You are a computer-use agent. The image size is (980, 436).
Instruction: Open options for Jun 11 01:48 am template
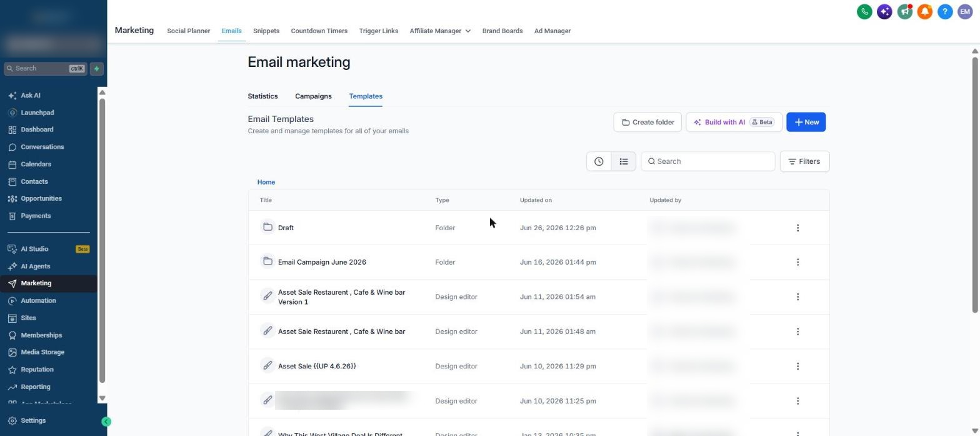point(797,332)
